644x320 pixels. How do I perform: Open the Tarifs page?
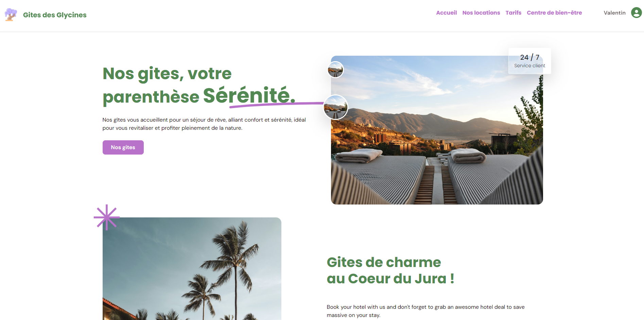point(513,13)
